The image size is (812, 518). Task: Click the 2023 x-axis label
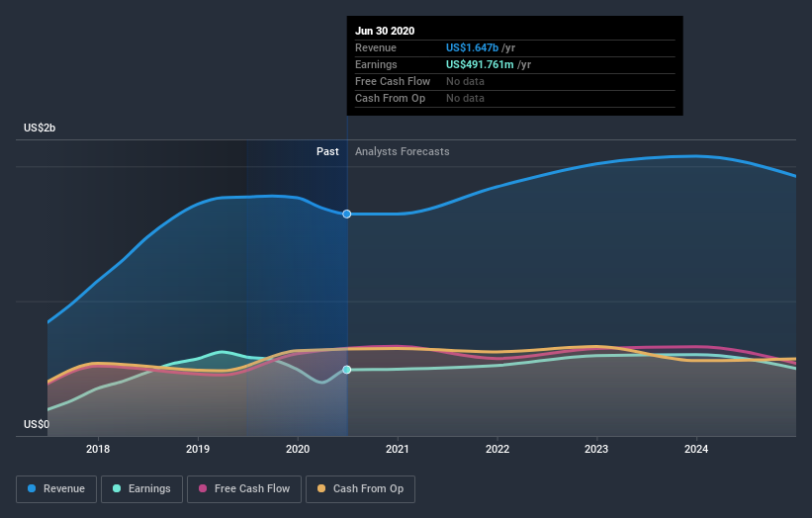click(596, 449)
